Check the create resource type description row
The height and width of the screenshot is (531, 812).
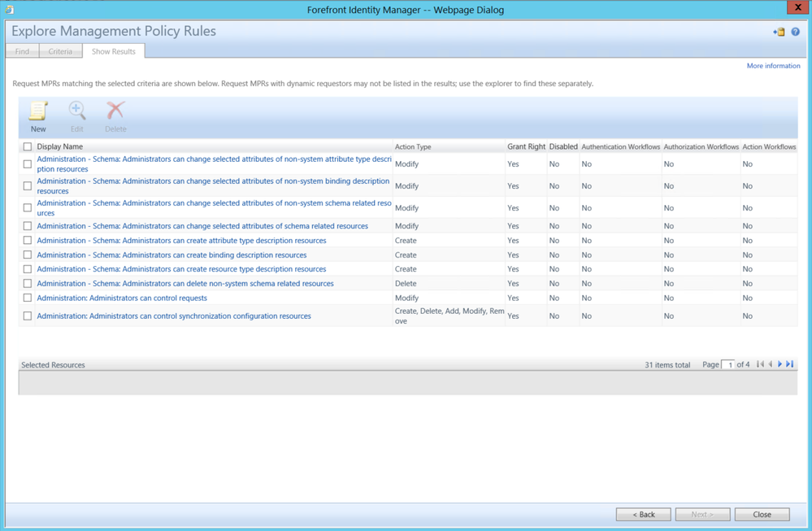coord(28,269)
